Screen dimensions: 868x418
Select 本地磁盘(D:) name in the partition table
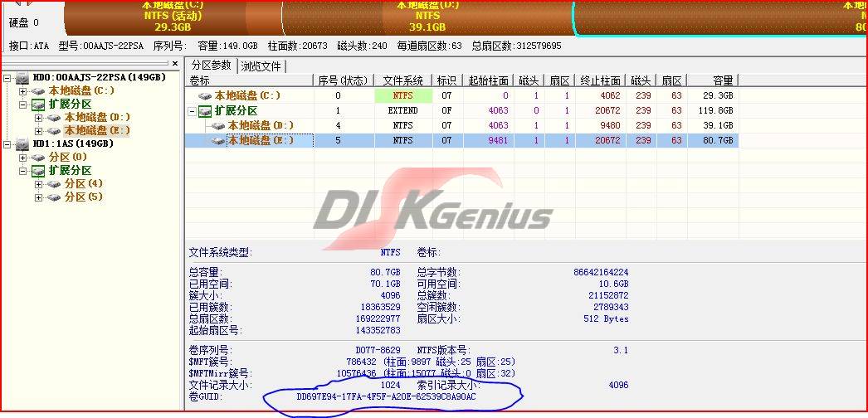(261, 125)
